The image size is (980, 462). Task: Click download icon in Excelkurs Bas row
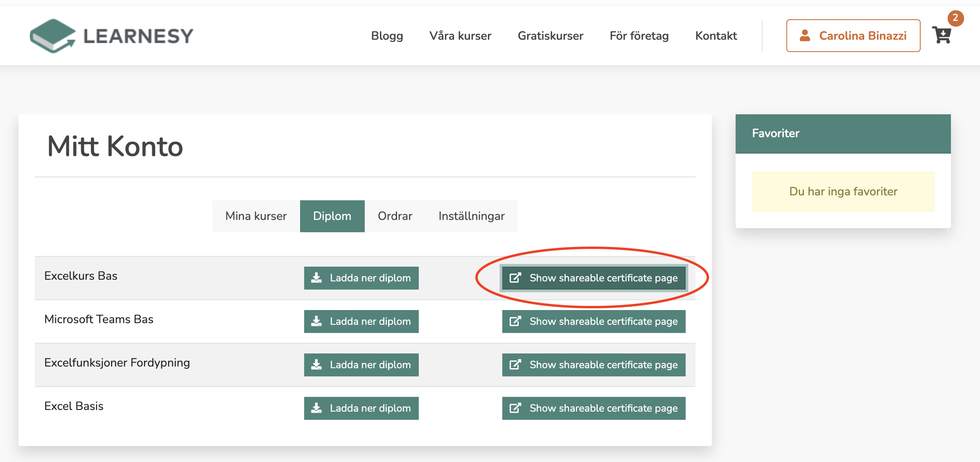click(x=316, y=278)
